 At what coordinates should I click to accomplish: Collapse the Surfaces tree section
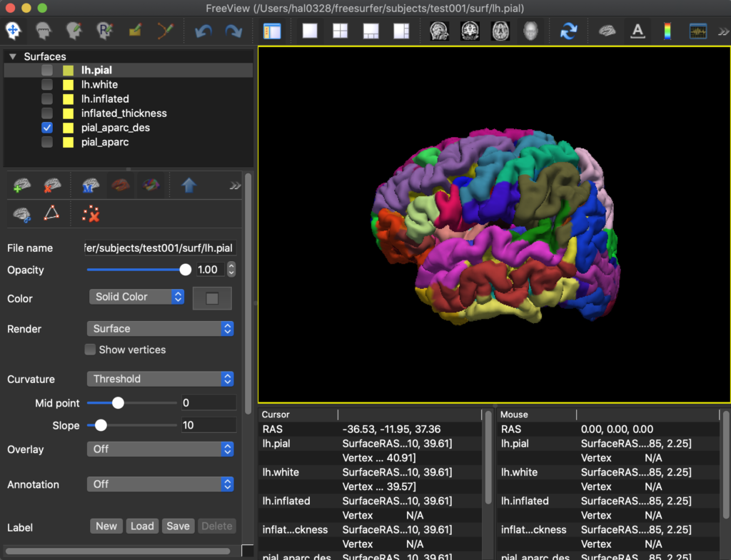(x=12, y=56)
